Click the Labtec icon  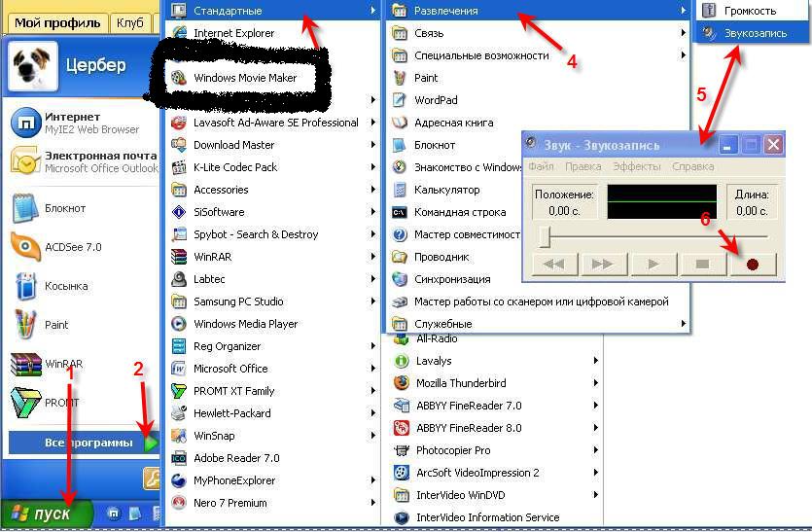[x=179, y=279]
